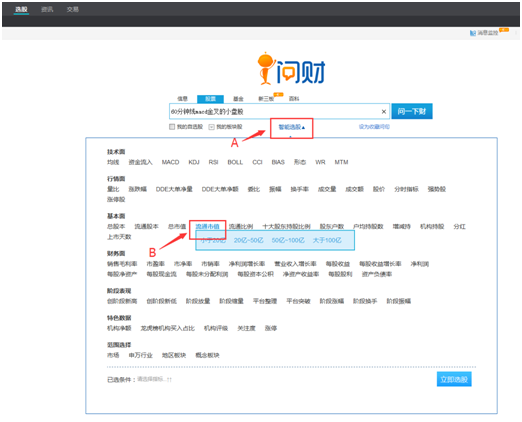Switch to the 选股 top tab

21,9
